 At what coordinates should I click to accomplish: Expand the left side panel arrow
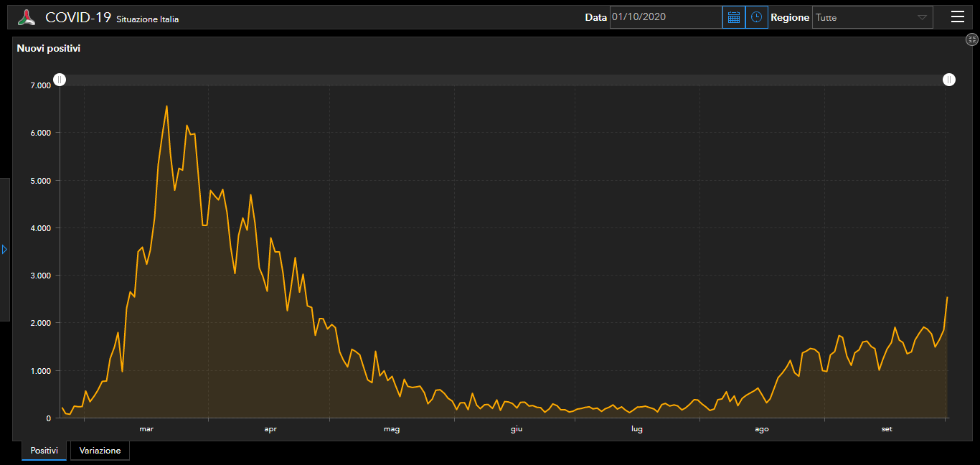click(x=4, y=249)
